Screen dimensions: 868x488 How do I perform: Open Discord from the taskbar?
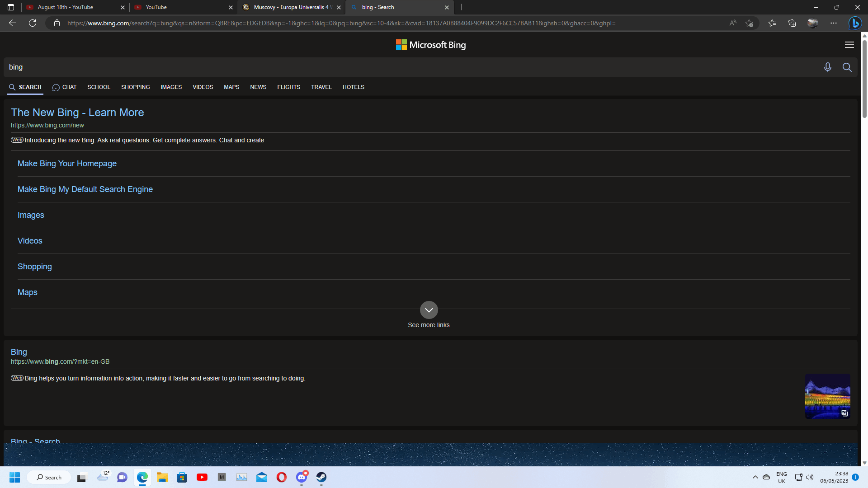[302, 477]
